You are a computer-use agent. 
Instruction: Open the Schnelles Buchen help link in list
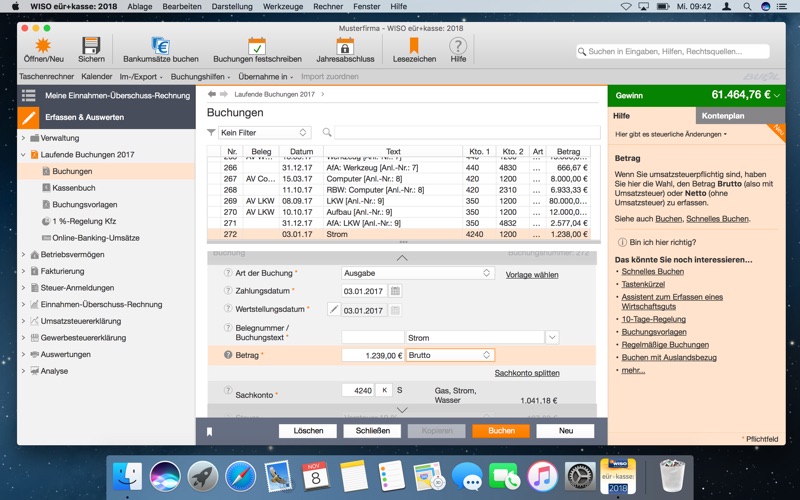(653, 271)
